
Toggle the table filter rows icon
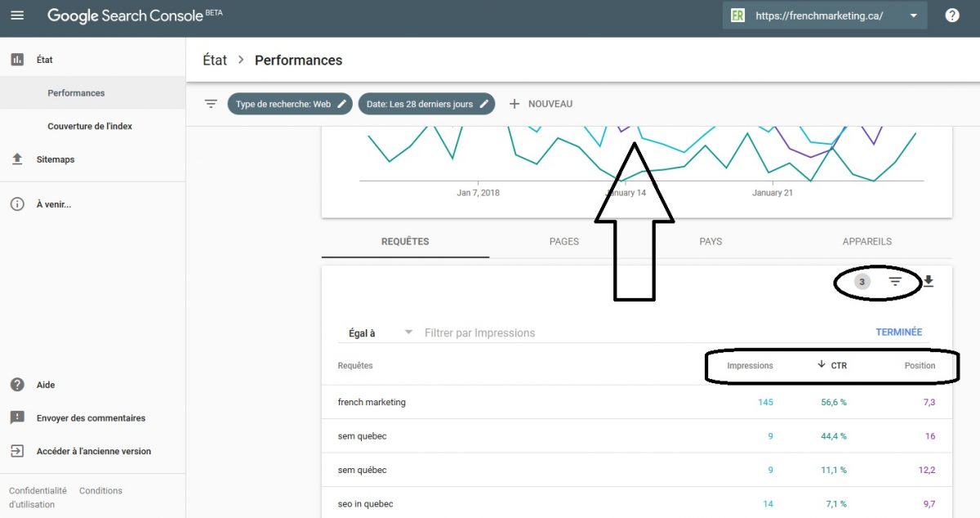coord(895,282)
